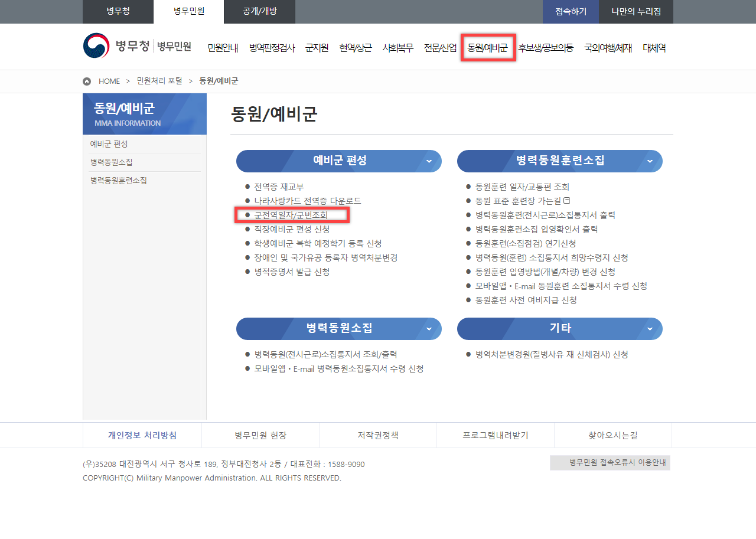Open 나라사랑카드 전역증 다운로드 link
Screen dimensions: 756x539
307,201
